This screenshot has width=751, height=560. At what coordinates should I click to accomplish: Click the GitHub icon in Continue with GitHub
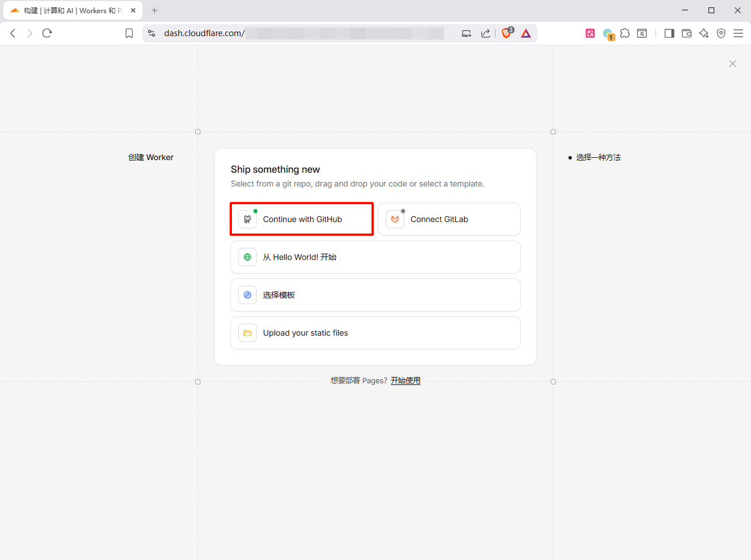(x=247, y=219)
